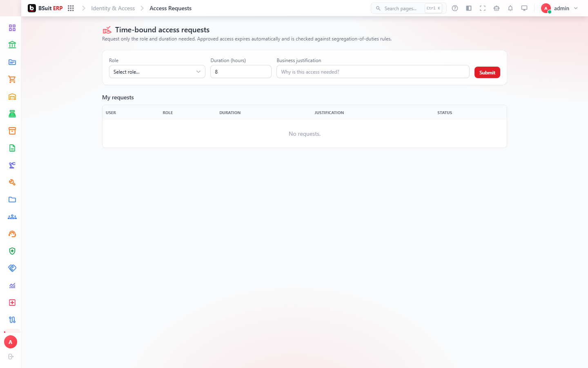Click the Duration hours field
Viewport: 588px width, 368px height.
tap(241, 72)
